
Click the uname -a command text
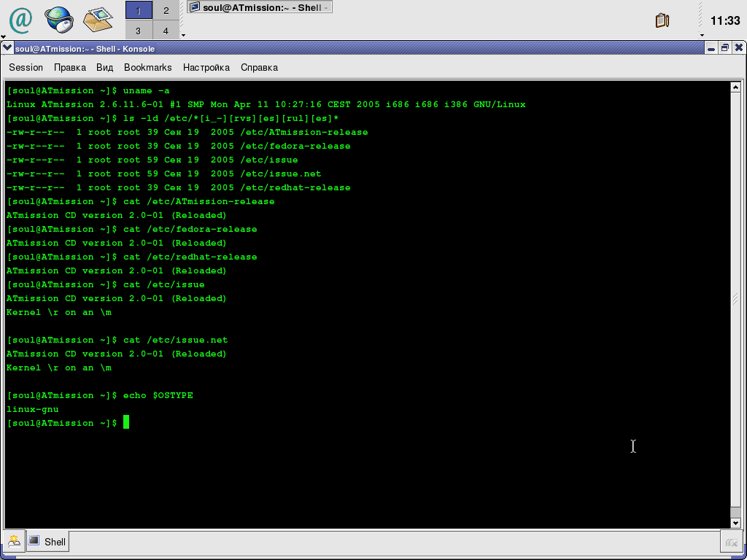[x=146, y=90]
